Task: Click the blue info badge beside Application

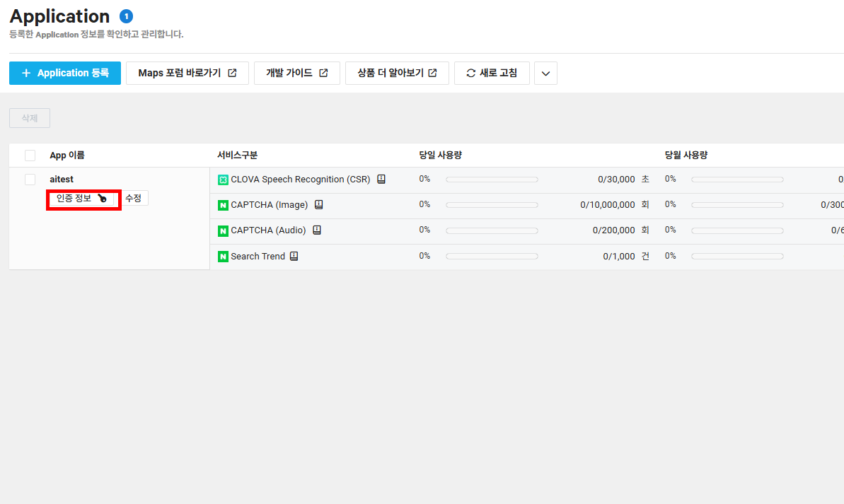Action: 126,16
